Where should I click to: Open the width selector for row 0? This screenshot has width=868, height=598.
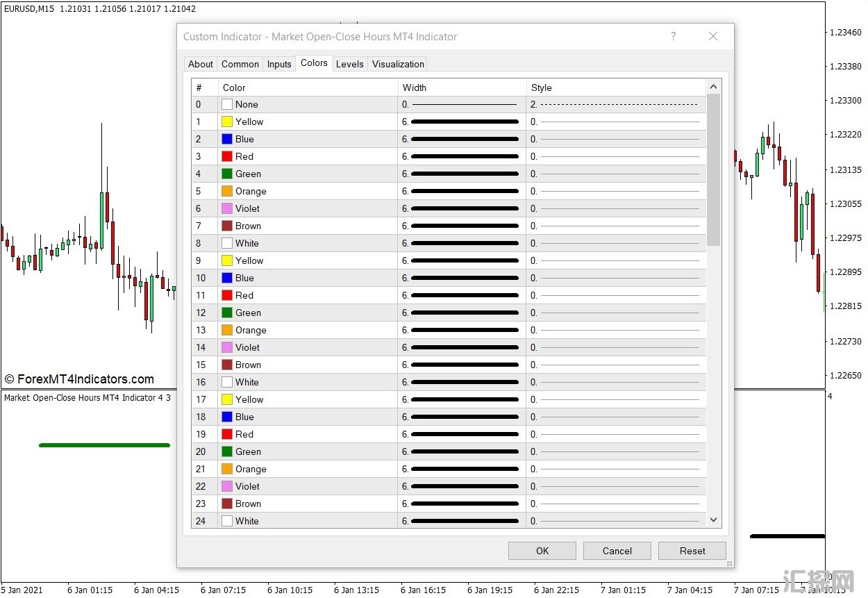pyautogui.click(x=462, y=105)
